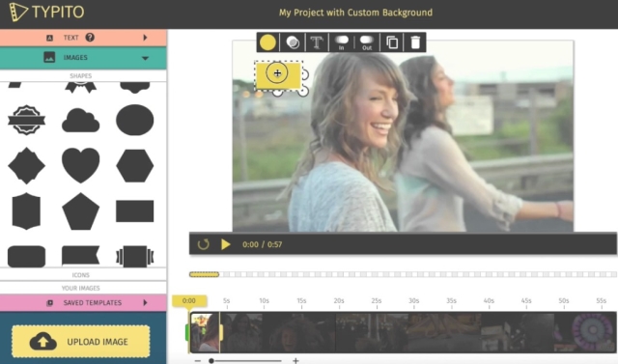
Task: Insert the pentagon shape
Action: tap(80, 211)
